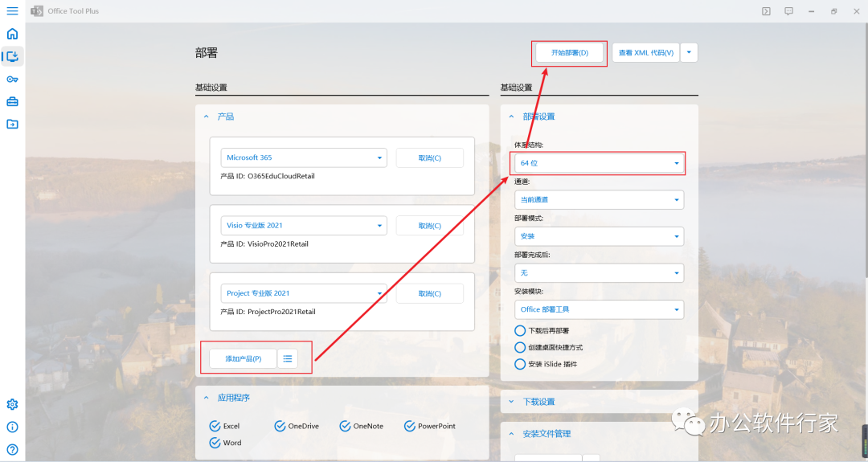The height and width of the screenshot is (462, 868).
Task: Collapse the 安装文件管理 section
Action: click(511, 434)
